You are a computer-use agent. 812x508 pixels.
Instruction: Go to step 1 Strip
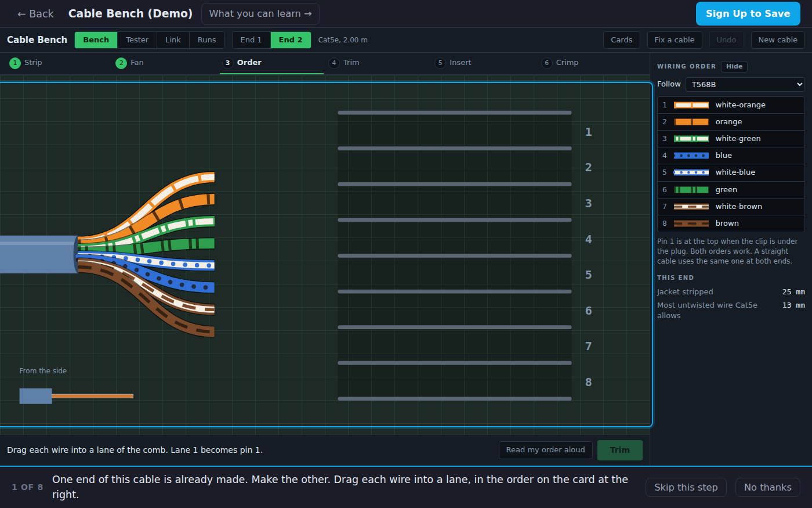(x=26, y=63)
